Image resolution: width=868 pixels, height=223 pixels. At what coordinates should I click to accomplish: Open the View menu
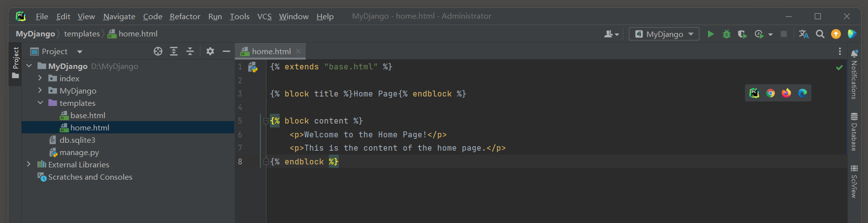86,16
